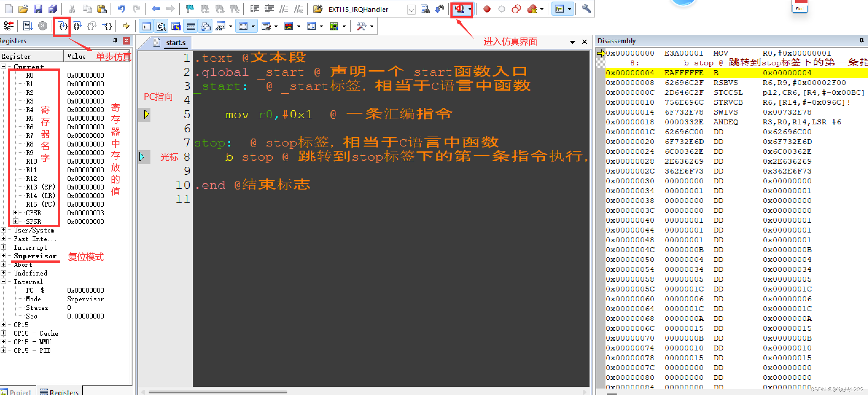The height and width of the screenshot is (395, 868).
Task: Open the Serial windows dropdown arrow
Action: point(276,26)
